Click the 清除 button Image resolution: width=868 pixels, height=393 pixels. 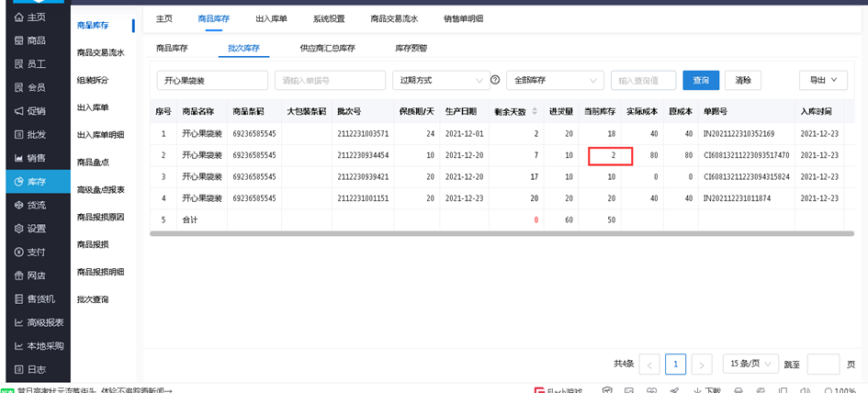pos(743,81)
